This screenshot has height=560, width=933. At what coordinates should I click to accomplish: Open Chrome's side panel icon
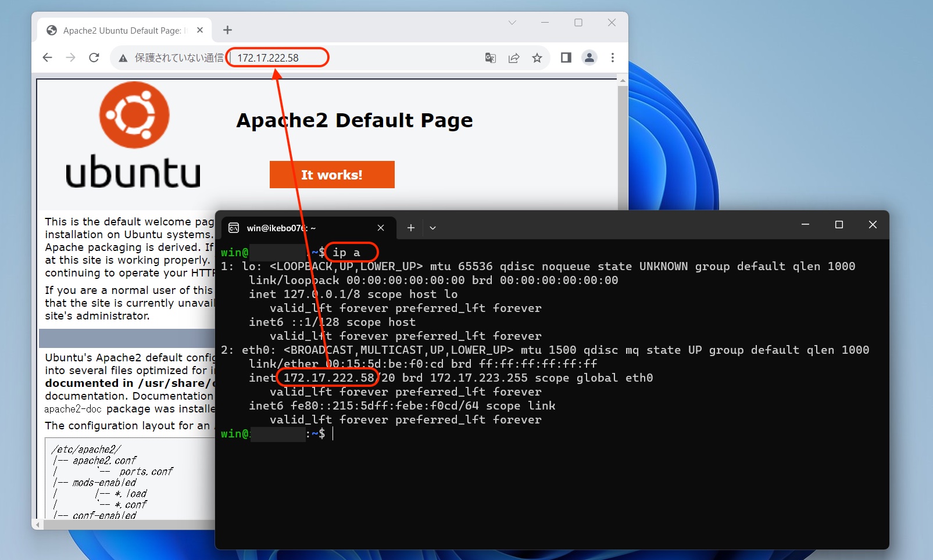pos(566,58)
